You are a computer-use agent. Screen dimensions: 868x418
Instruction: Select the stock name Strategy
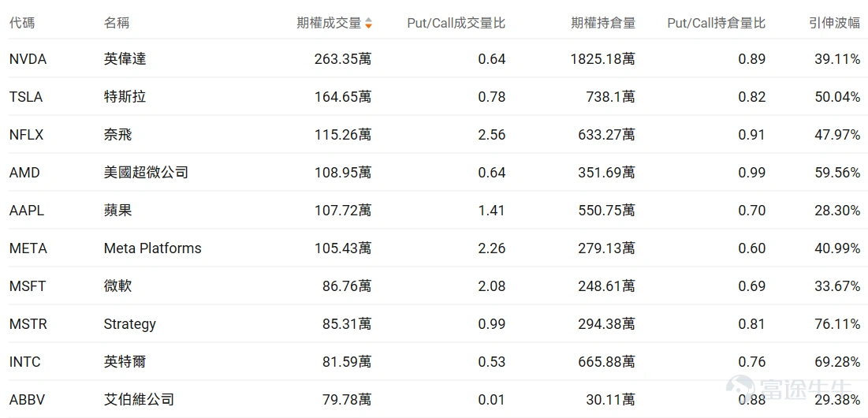[x=130, y=324]
